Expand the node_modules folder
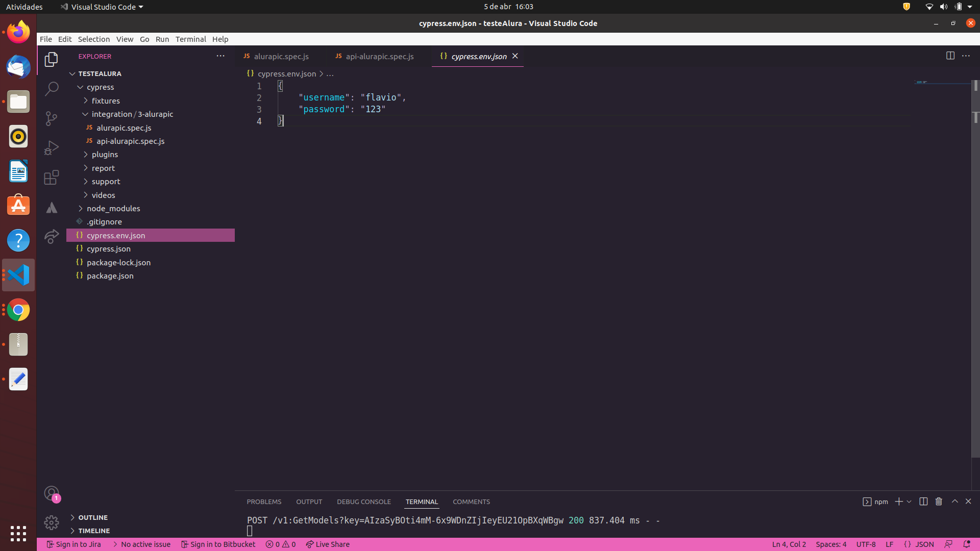 coord(151,209)
